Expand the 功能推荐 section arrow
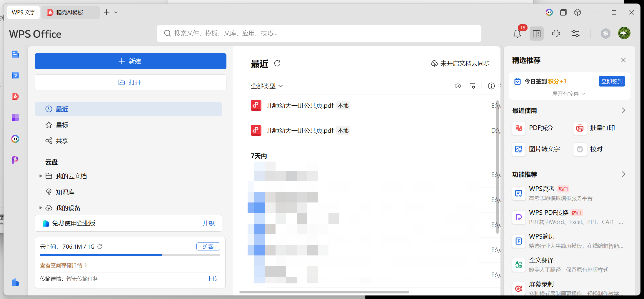The image size is (644, 299). (623, 175)
